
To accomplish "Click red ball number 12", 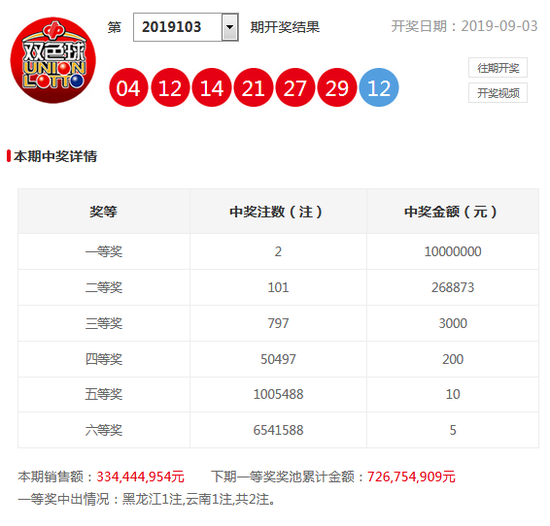I will click(x=170, y=88).
